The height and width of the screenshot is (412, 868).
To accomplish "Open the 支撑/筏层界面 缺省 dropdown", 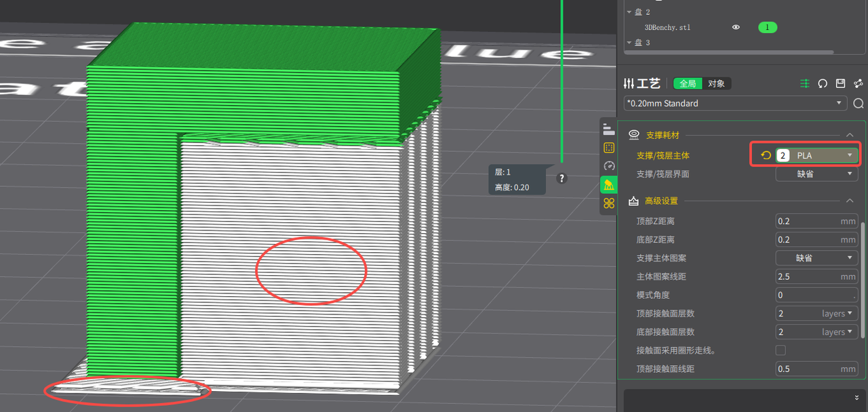I will [x=817, y=174].
